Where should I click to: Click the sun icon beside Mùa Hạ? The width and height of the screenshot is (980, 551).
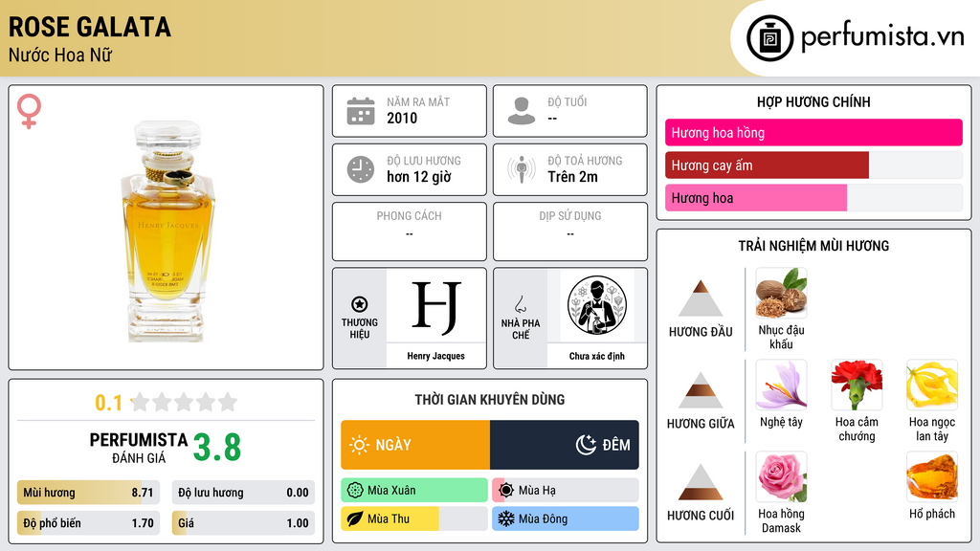(x=506, y=491)
